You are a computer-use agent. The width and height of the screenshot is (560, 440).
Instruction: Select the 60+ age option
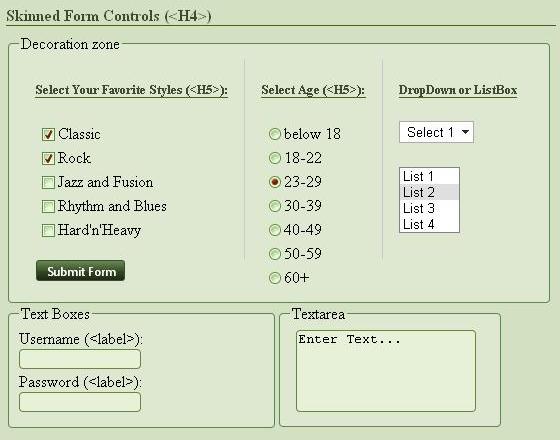point(275,278)
